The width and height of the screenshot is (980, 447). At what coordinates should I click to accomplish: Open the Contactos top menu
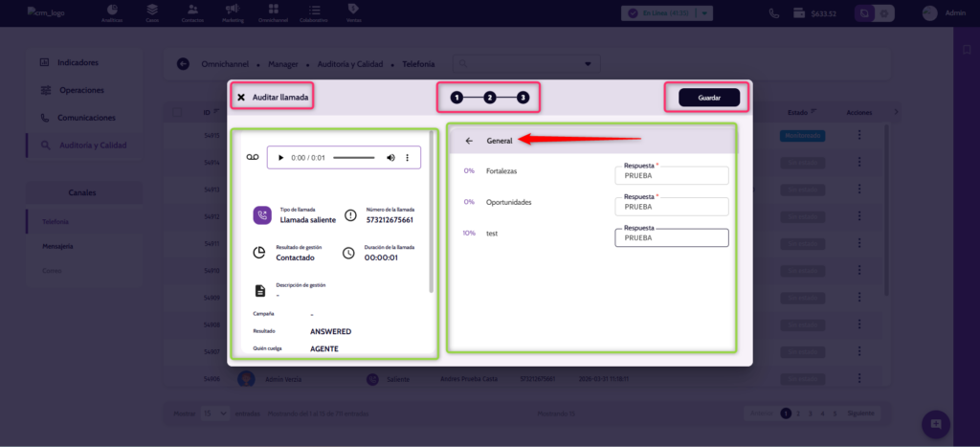(193, 12)
